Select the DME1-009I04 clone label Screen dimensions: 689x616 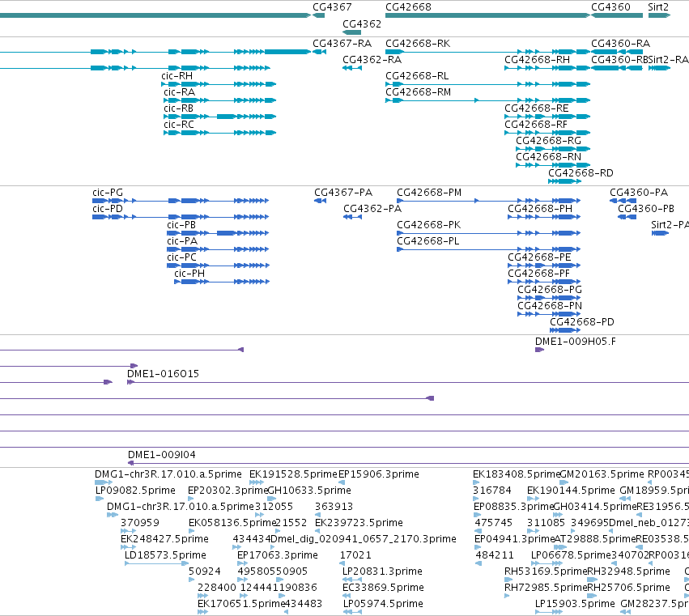tap(162, 455)
